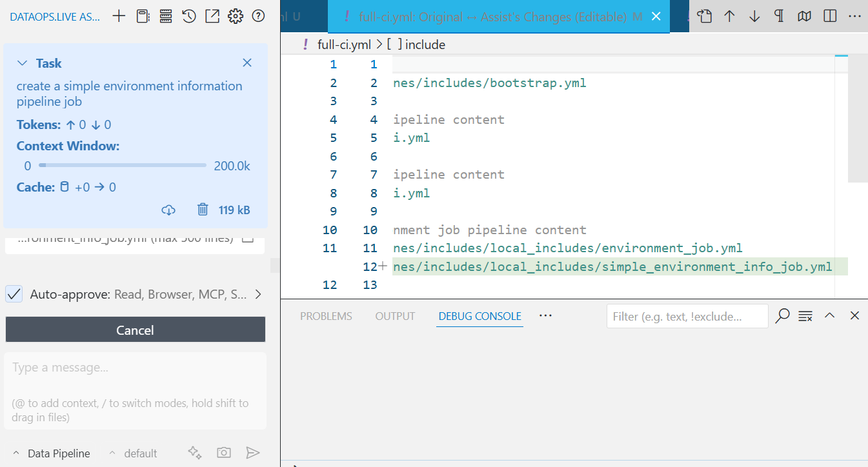Toggle collapse unchanged regions map icon

coord(804,16)
